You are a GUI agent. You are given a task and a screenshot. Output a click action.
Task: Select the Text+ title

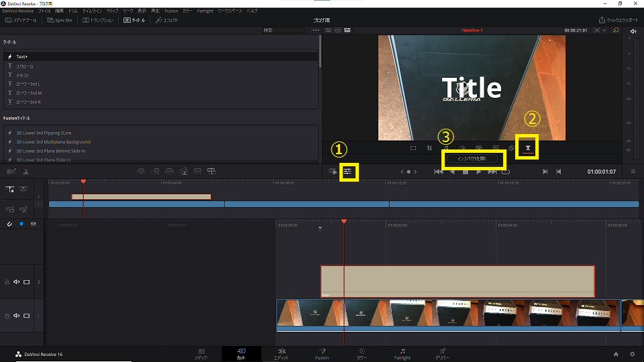tap(161, 56)
